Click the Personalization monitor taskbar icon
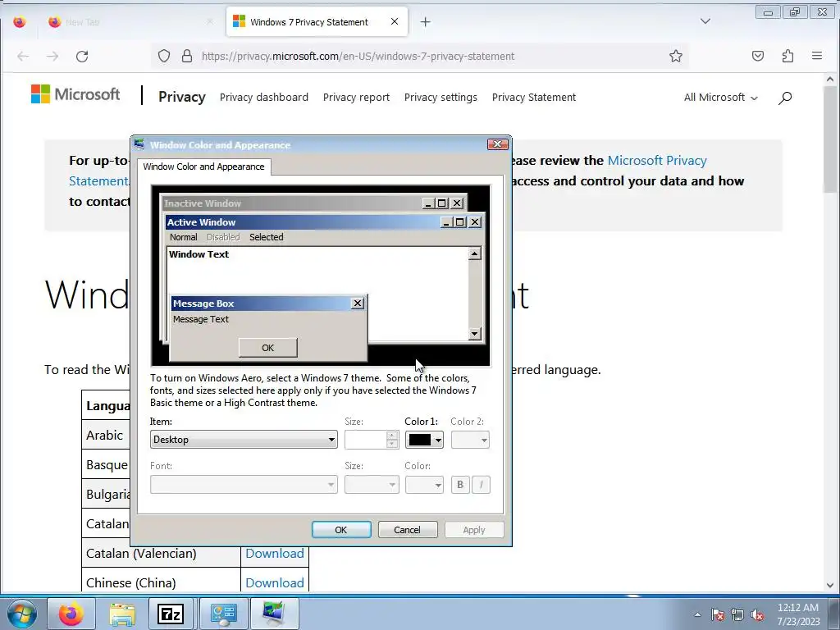The height and width of the screenshot is (630, 840). tap(274, 614)
